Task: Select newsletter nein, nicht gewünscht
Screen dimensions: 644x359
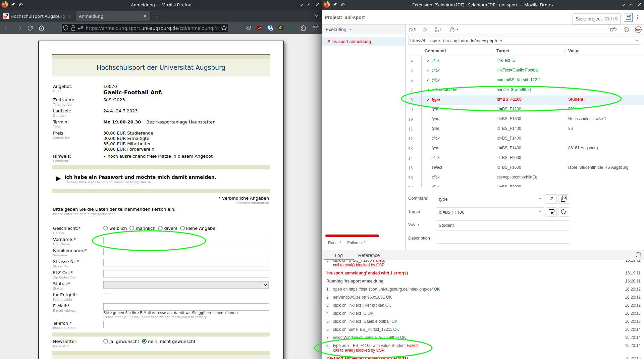Action: point(144,342)
